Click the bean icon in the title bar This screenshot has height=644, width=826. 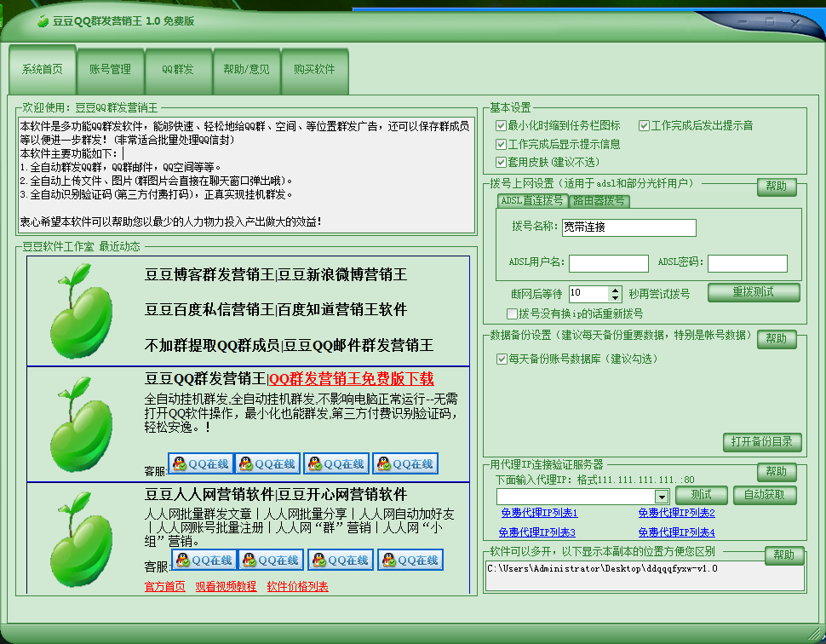click(43, 20)
